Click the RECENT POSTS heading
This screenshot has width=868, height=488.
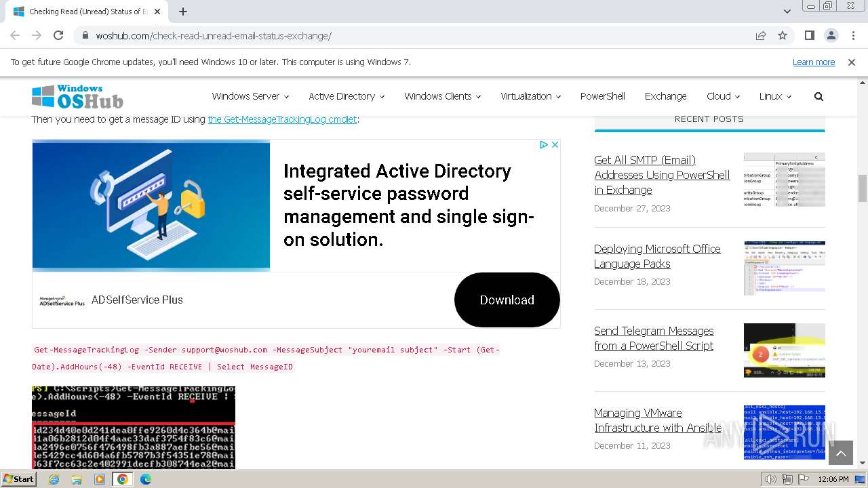[x=709, y=119]
